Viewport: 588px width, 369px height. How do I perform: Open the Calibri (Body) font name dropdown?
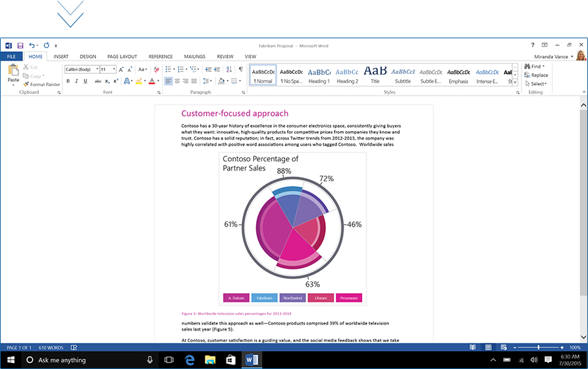pos(97,69)
